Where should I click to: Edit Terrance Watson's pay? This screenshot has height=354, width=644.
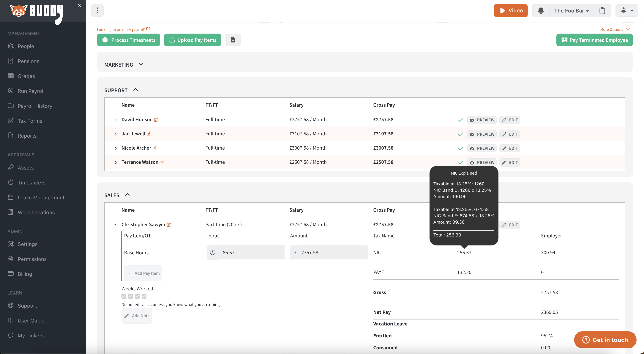510,163
